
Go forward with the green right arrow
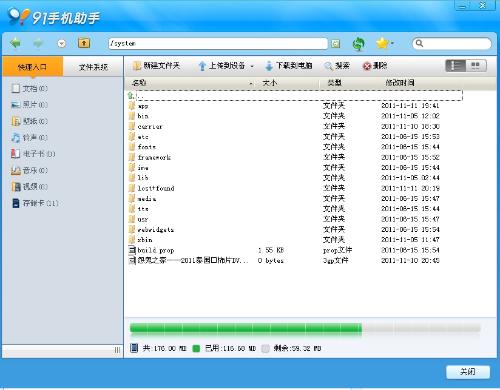click(38, 43)
